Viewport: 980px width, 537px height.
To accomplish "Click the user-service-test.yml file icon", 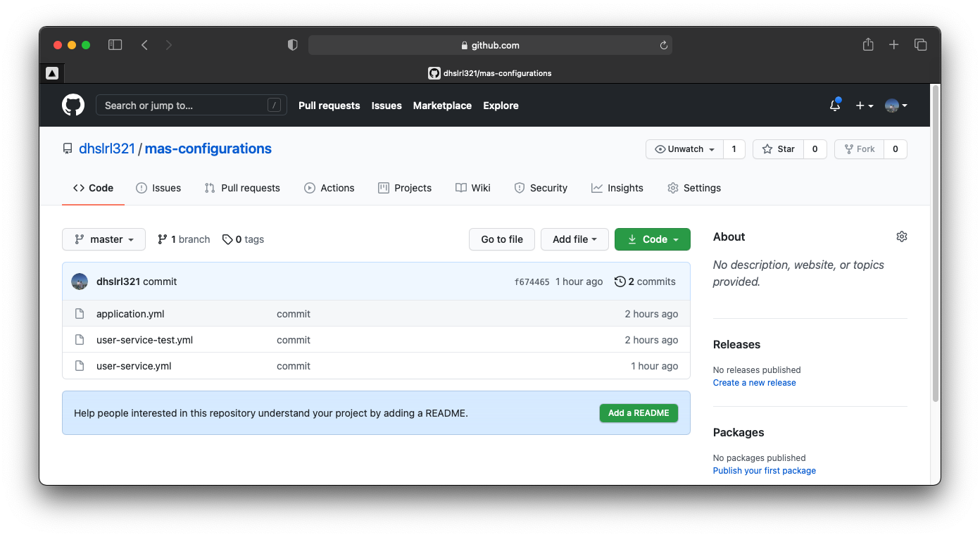I will coord(80,340).
